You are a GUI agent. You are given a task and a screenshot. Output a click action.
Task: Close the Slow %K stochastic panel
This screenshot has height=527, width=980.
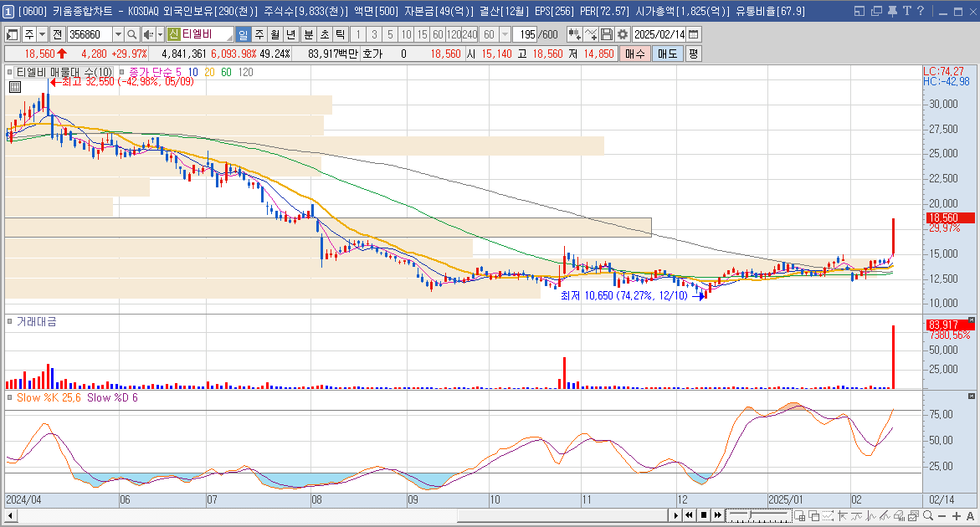point(972,397)
